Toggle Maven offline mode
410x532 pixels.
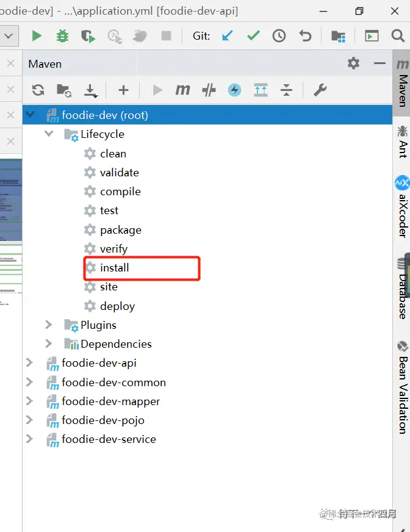(x=209, y=90)
